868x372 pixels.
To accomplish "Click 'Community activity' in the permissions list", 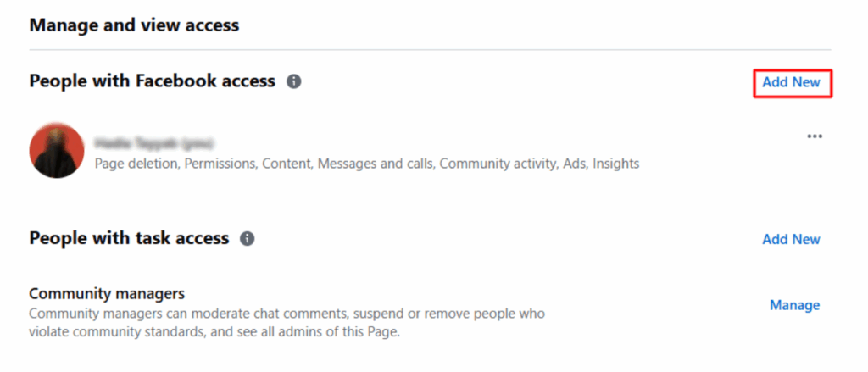I will (x=497, y=164).
